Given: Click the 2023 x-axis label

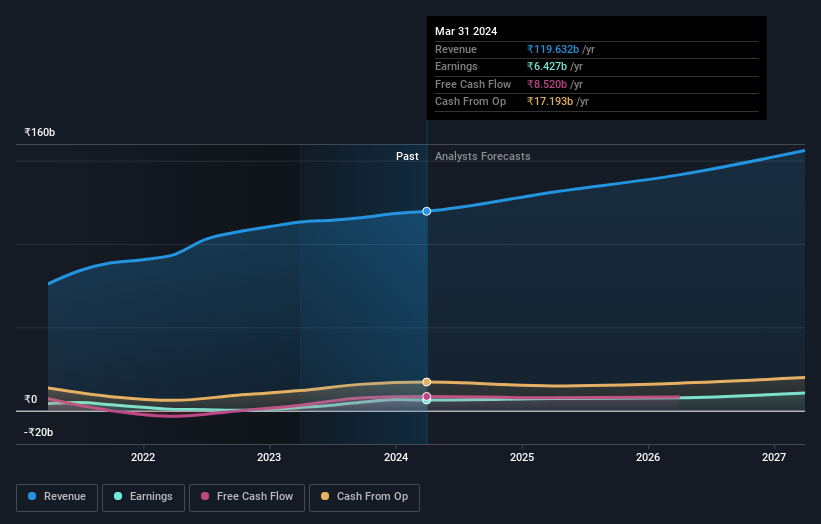Looking at the screenshot, I should 269,458.
